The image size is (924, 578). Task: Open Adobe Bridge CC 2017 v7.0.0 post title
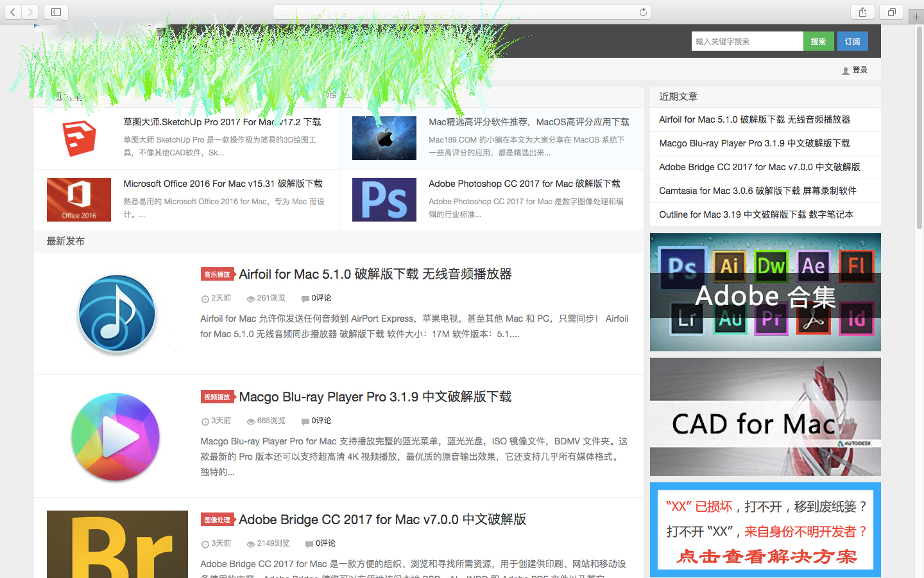point(382,520)
